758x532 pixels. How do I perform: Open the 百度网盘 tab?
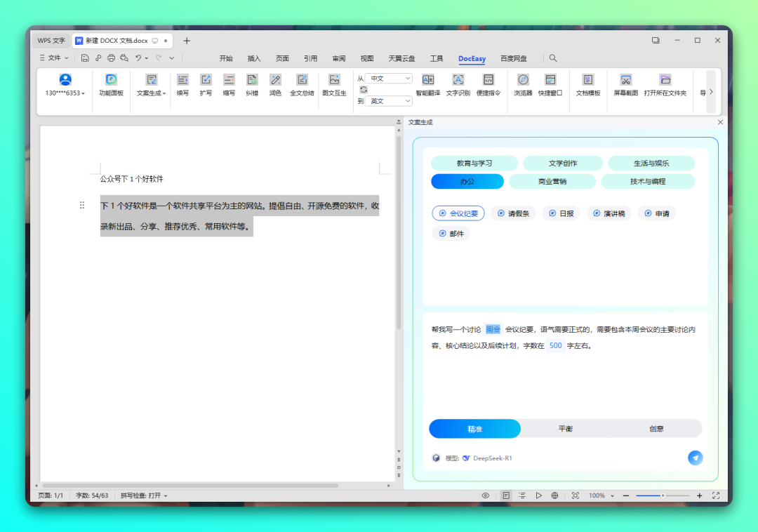point(513,59)
